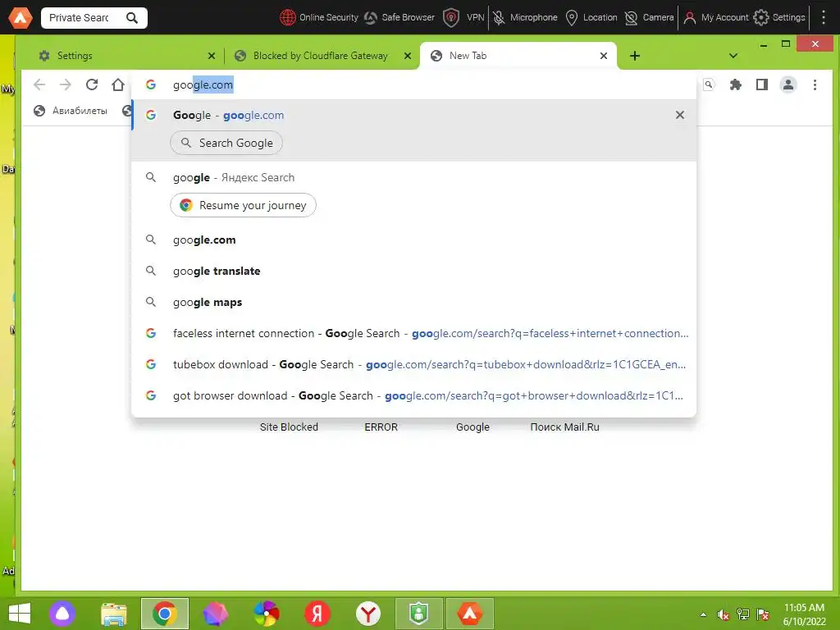Toggle the side panel icon
840x630 pixels.
(x=762, y=84)
